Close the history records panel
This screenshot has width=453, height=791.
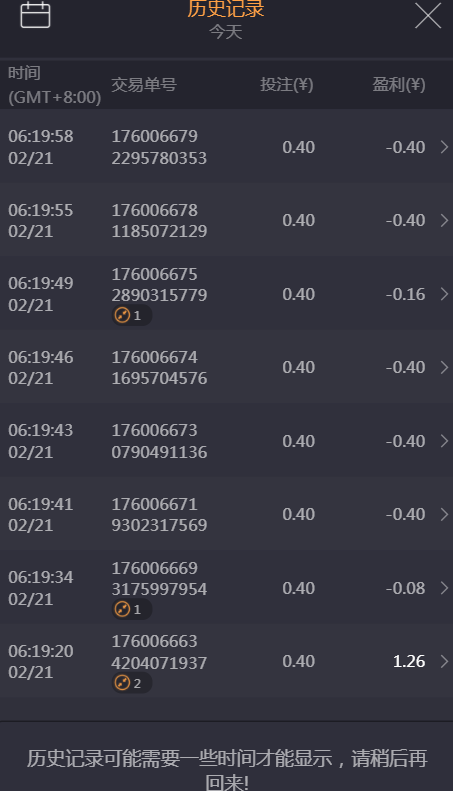(x=428, y=15)
